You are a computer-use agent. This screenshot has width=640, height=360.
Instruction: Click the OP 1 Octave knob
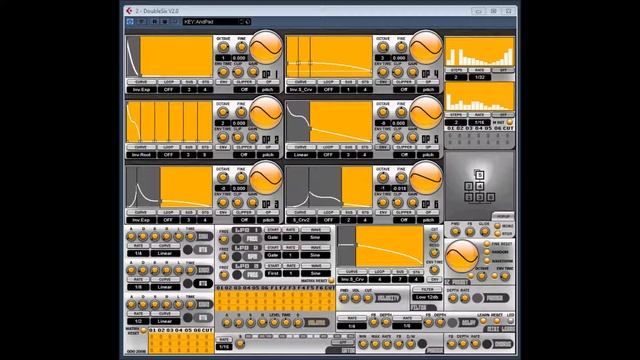pyautogui.click(x=223, y=47)
